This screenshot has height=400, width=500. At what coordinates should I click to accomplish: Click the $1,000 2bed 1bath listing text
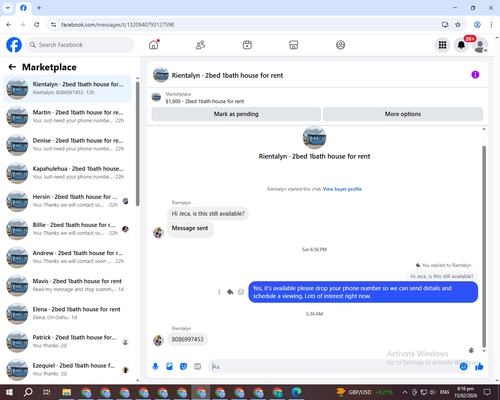click(x=205, y=101)
